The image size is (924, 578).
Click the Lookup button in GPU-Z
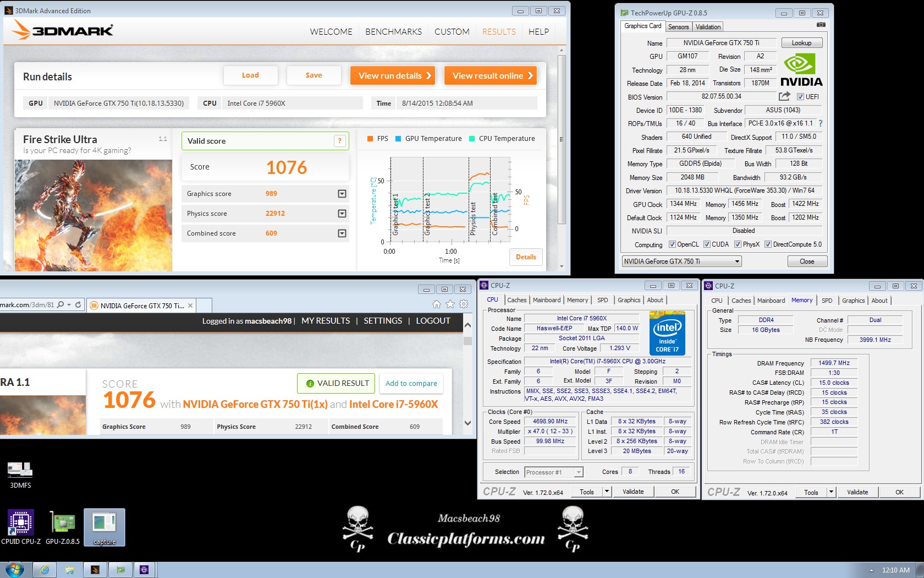click(x=801, y=43)
